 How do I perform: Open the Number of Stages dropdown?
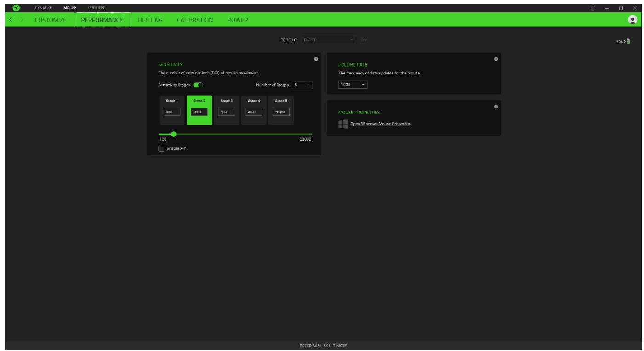click(x=302, y=85)
